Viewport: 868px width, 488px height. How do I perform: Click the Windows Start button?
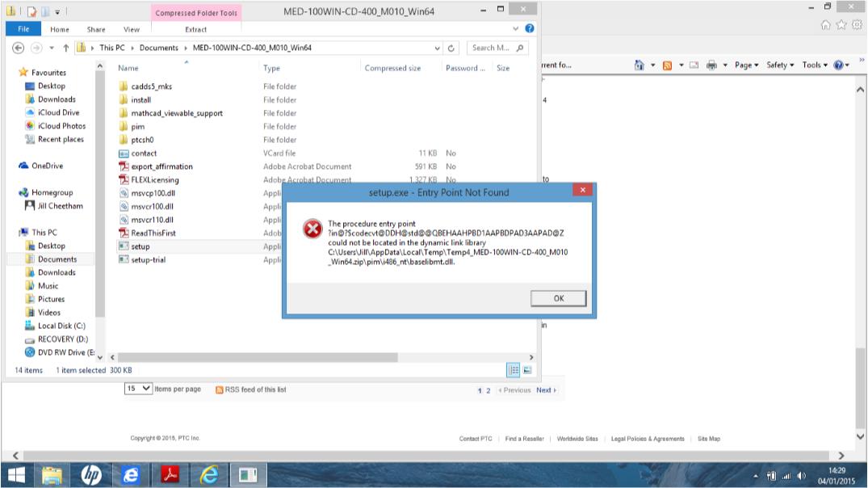point(17,475)
